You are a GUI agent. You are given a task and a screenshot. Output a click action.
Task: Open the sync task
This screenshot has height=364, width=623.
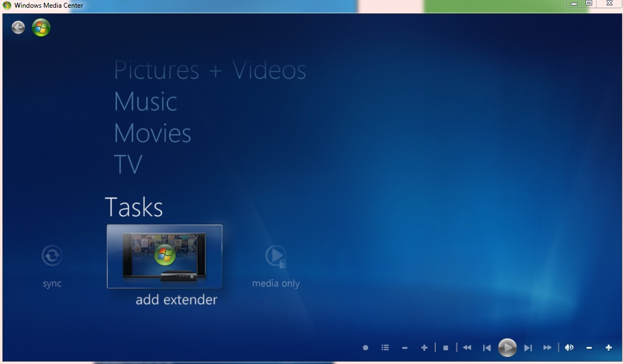pos(52,266)
